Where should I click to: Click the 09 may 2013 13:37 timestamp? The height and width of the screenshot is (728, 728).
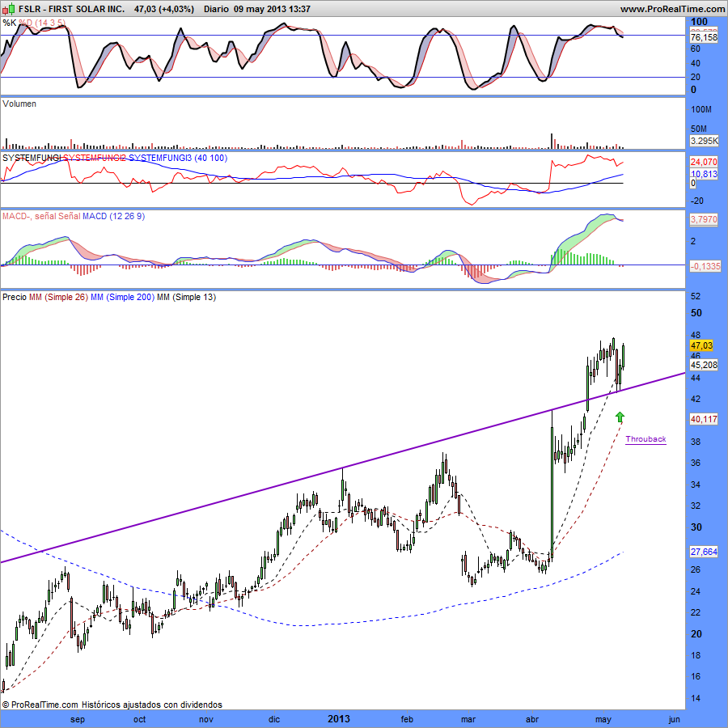click(272, 9)
